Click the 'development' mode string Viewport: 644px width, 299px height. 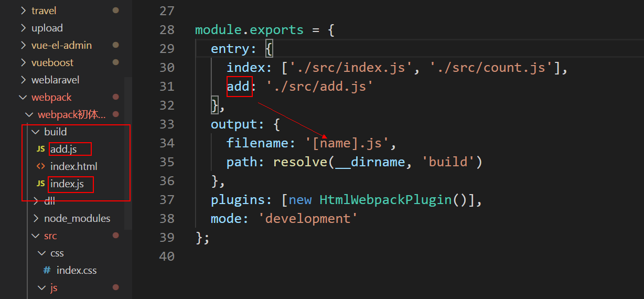[x=308, y=218]
